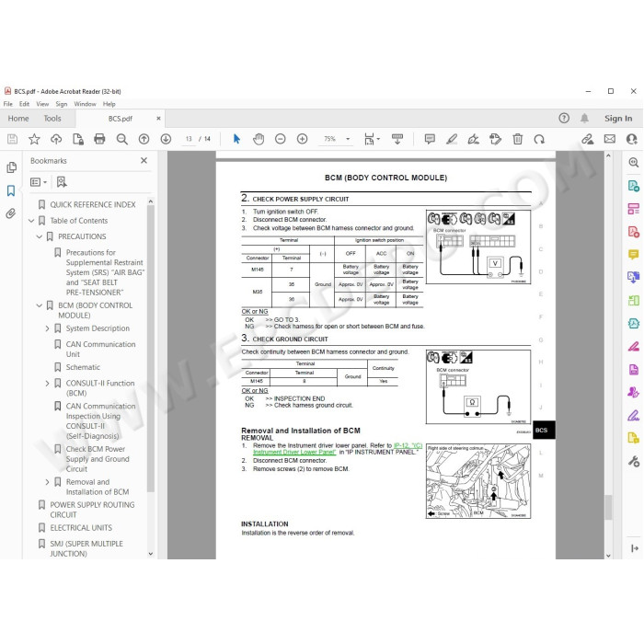
Task: Open ELECTRICAL UNITS bookmark
Action: point(81,528)
